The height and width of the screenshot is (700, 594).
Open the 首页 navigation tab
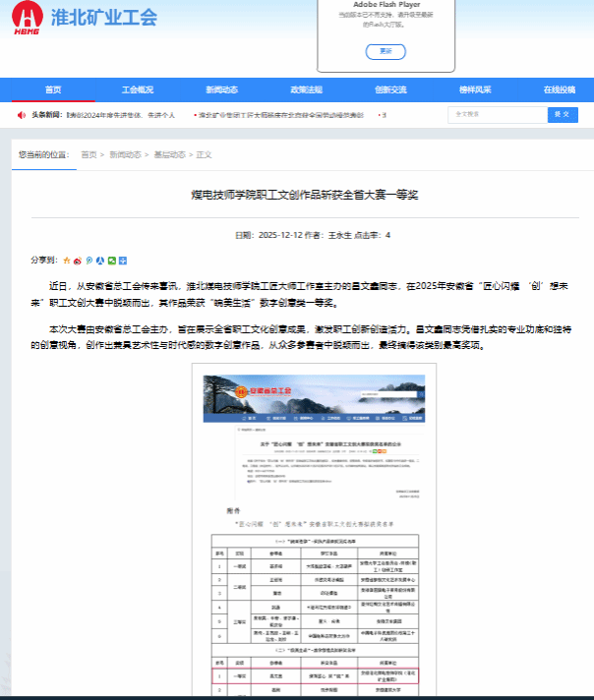click(x=53, y=89)
